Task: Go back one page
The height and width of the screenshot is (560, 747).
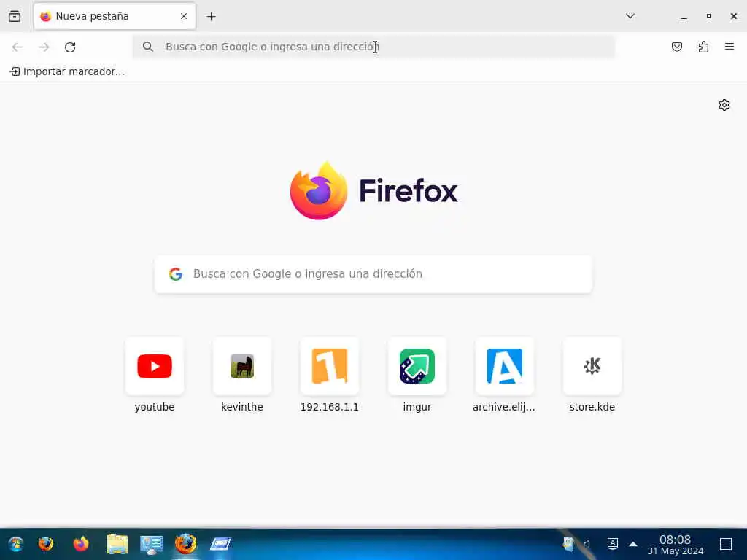Action: point(18,47)
